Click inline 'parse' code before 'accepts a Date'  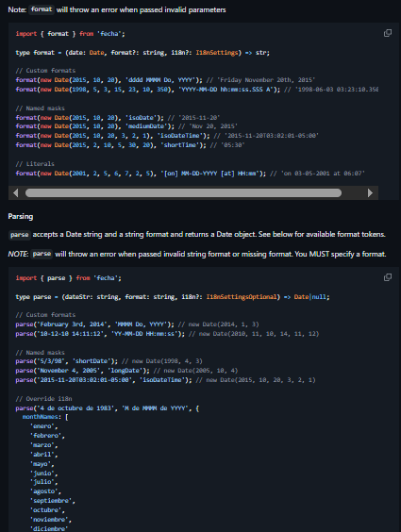coord(19,235)
